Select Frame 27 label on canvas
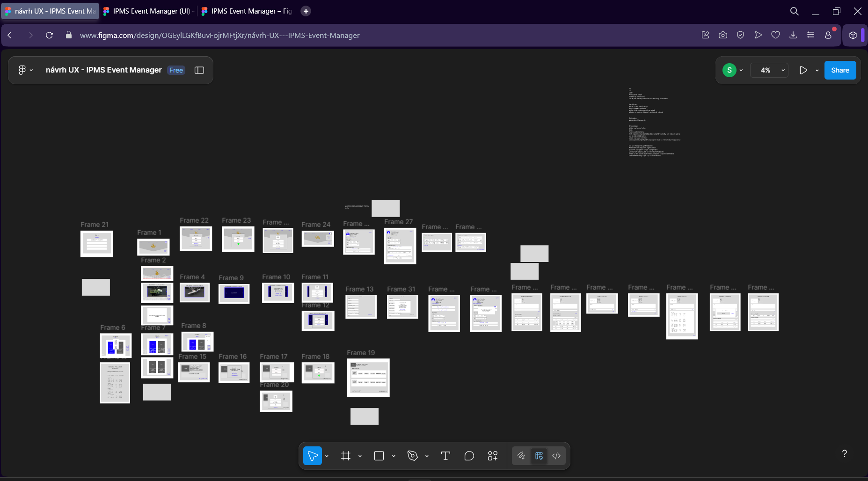868x481 pixels. [399, 222]
